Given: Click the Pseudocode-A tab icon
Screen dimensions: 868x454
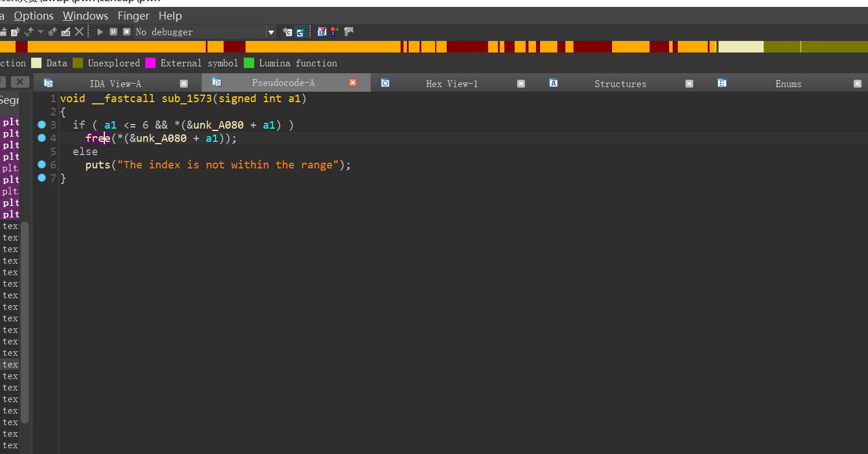Looking at the screenshot, I should click(217, 82).
